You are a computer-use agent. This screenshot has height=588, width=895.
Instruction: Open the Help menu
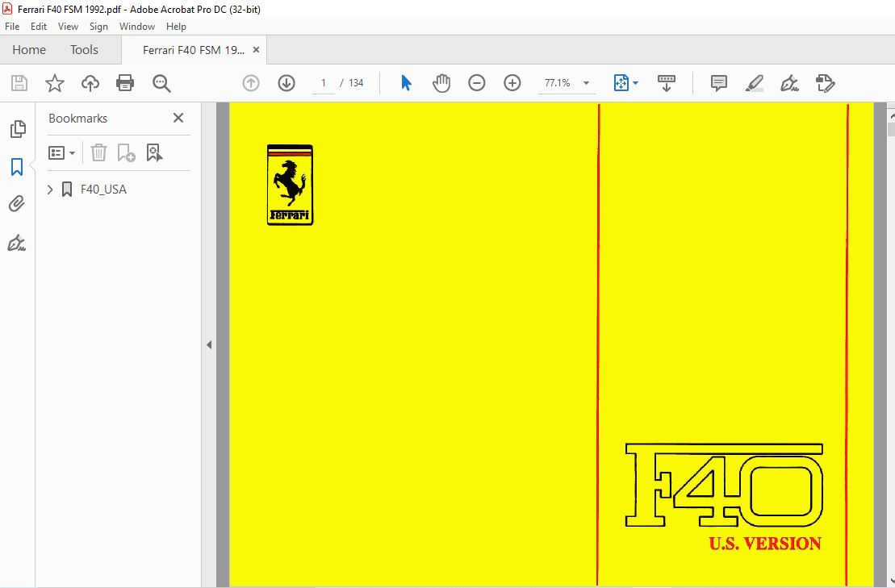pos(177,27)
